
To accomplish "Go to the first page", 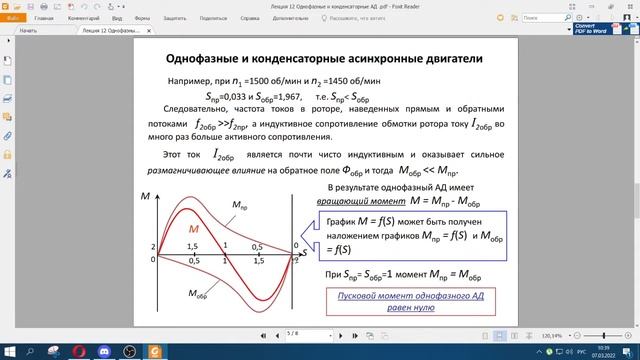I will 263,336.
